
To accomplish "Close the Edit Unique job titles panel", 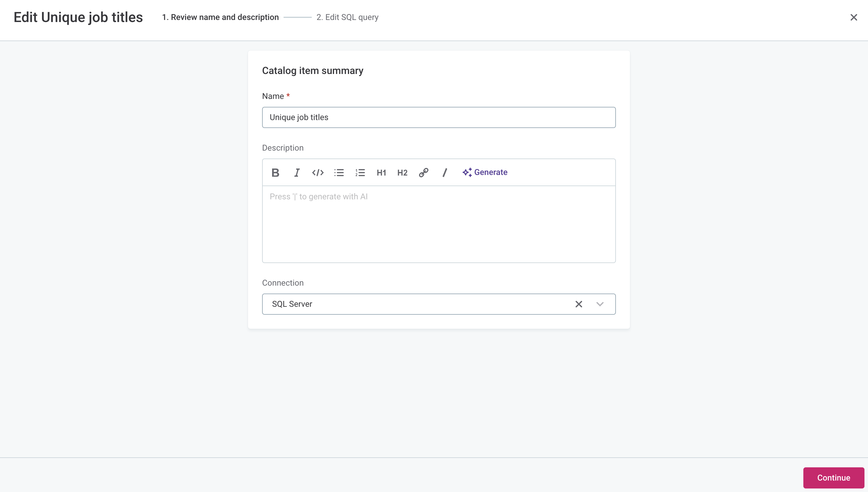I will click(854, 17).
